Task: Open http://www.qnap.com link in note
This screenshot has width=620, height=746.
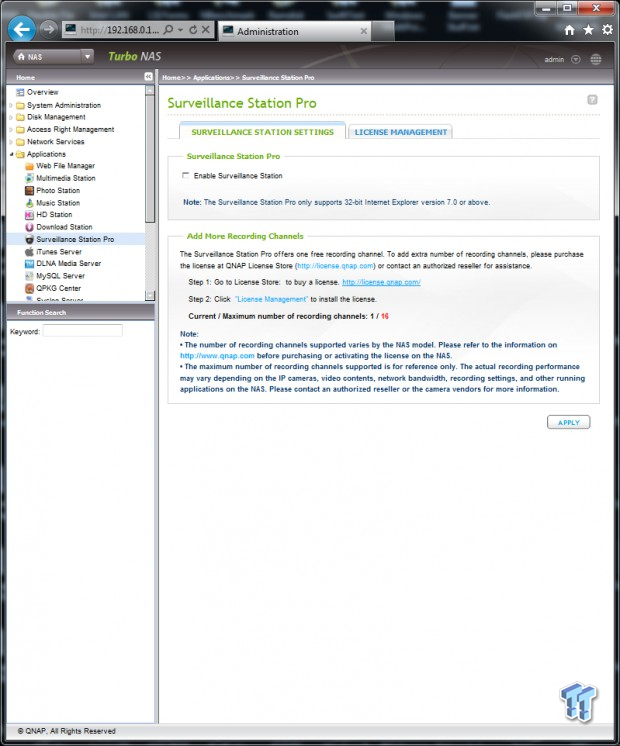Action: pyautogui.click(x=217, y=356)
